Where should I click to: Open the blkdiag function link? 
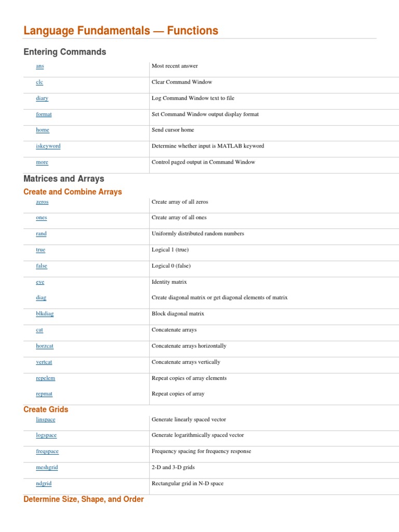pyautogui.click(x=45, y=314)
